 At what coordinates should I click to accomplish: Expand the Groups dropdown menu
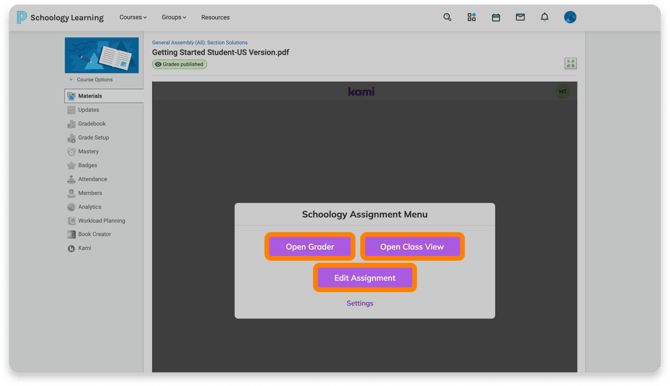173,18
